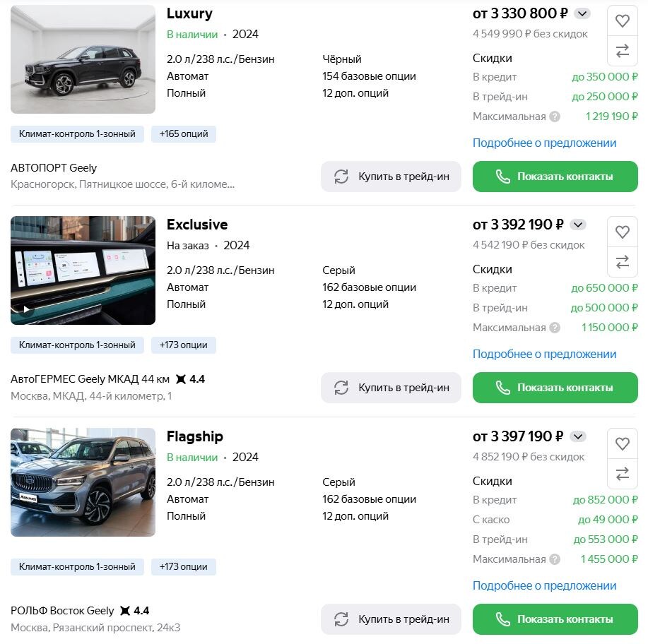Expand the price dropdown for the Luxury trim

tap(581, 13)
